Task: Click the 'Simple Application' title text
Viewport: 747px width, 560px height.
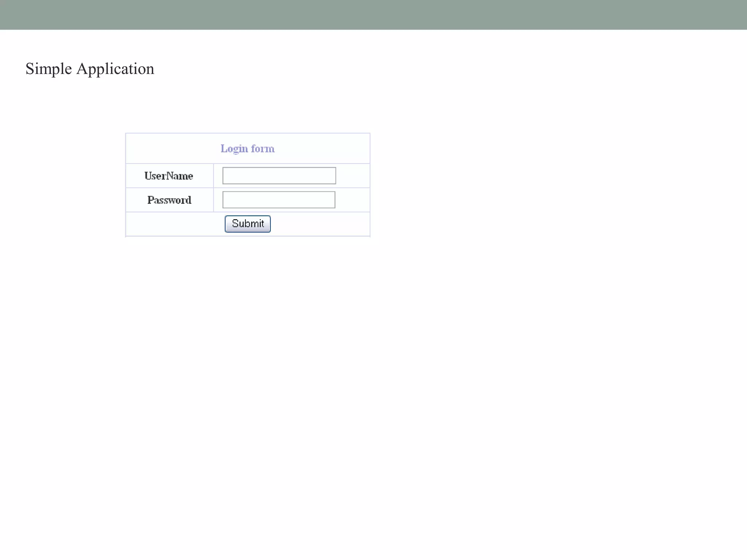Action: [90, 69]
